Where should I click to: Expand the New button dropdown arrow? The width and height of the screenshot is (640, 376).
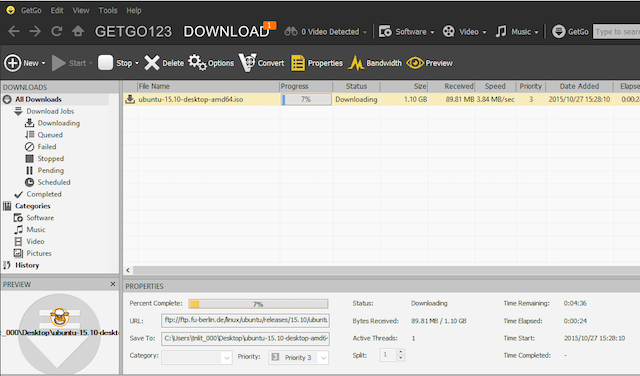tap(43, 63)
